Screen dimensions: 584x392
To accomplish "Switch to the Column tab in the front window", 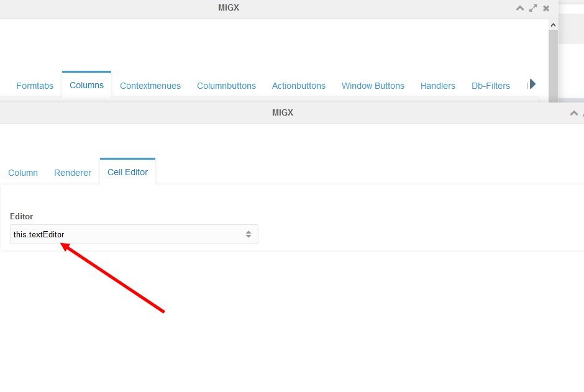I will (23, 173).
